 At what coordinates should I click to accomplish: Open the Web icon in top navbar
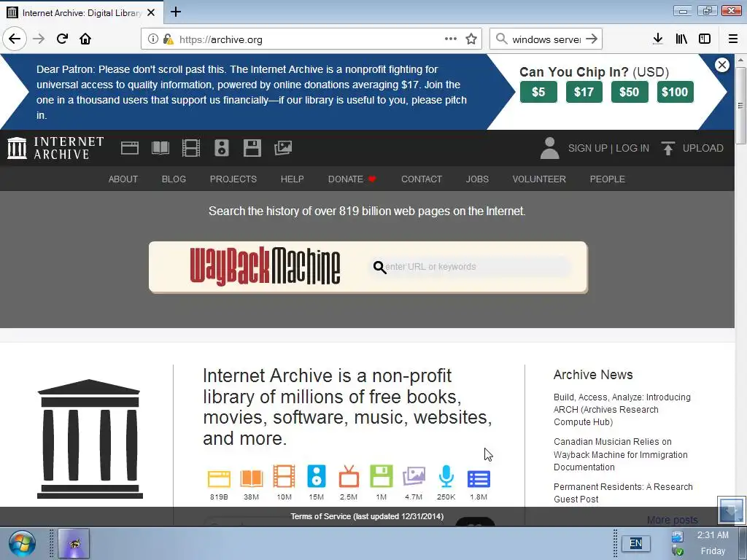click(x=130, y=148)
